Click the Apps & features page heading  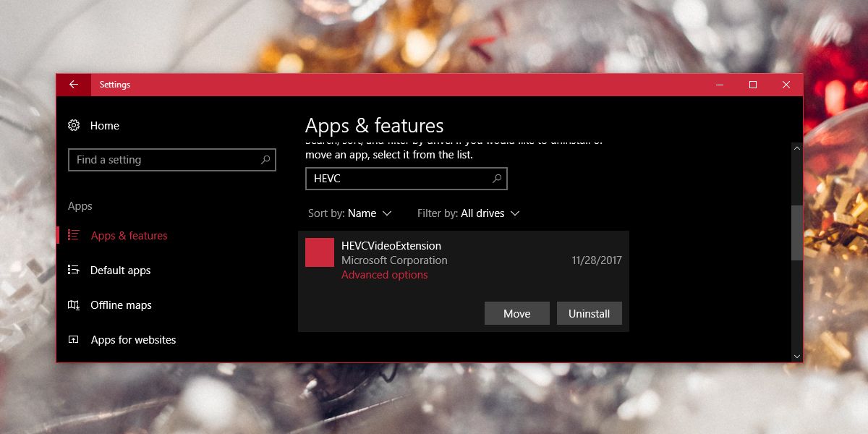(x=374, y=126)
